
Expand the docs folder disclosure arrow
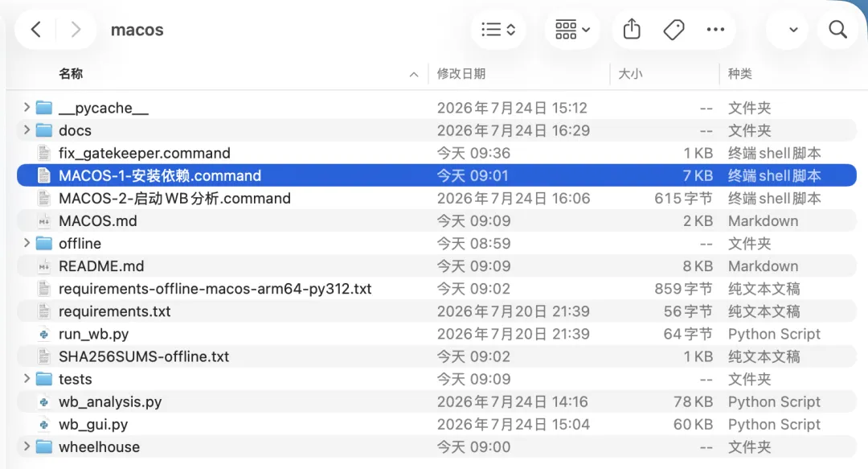click(26, 130)
